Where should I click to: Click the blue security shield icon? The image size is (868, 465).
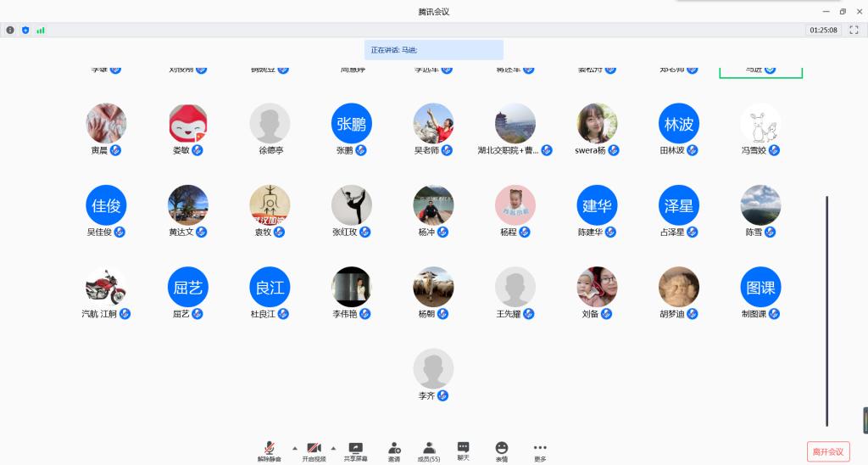[25, 30]
